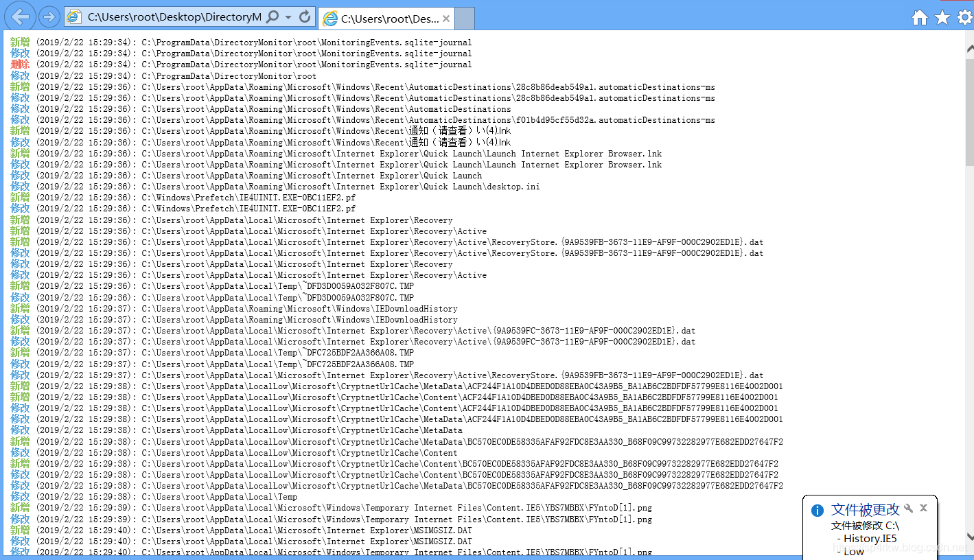Viewport: 974px width, 560px height.
Task: Click the 15:29:37 修改 row for RecoveryStore .dat
Action: [x=387, y=375]
